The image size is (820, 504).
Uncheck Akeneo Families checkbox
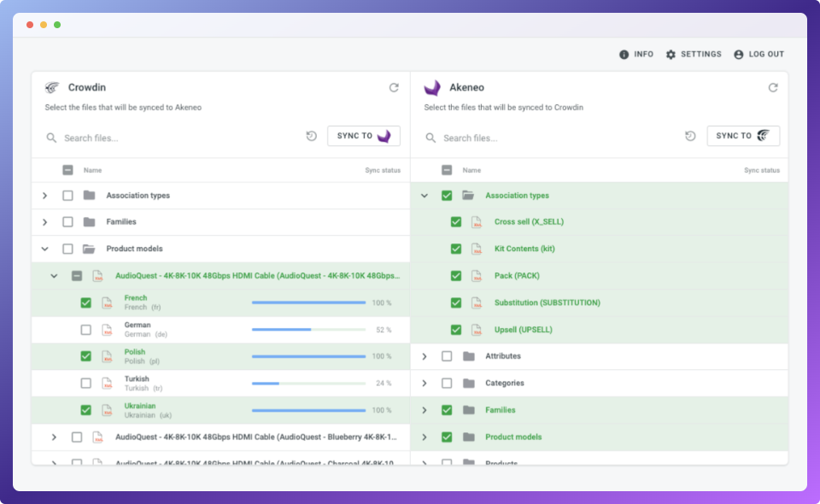(447, 410)
